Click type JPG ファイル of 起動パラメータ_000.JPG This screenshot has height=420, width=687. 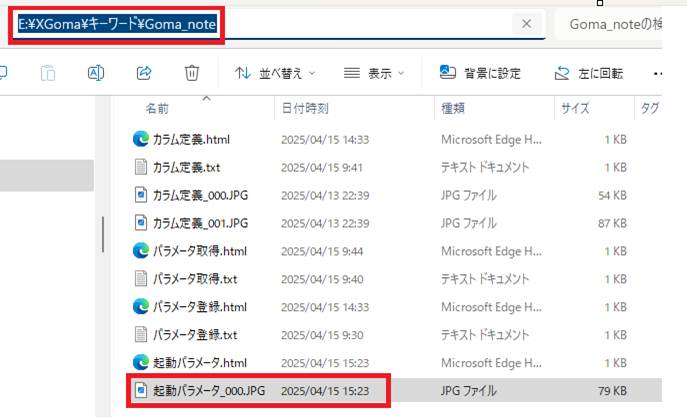469,391
